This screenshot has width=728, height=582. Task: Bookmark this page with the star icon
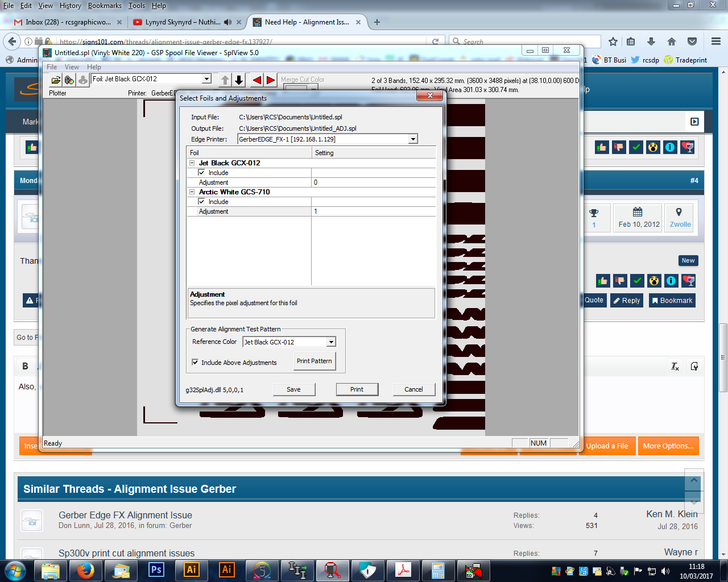click(x=613, y=41)
